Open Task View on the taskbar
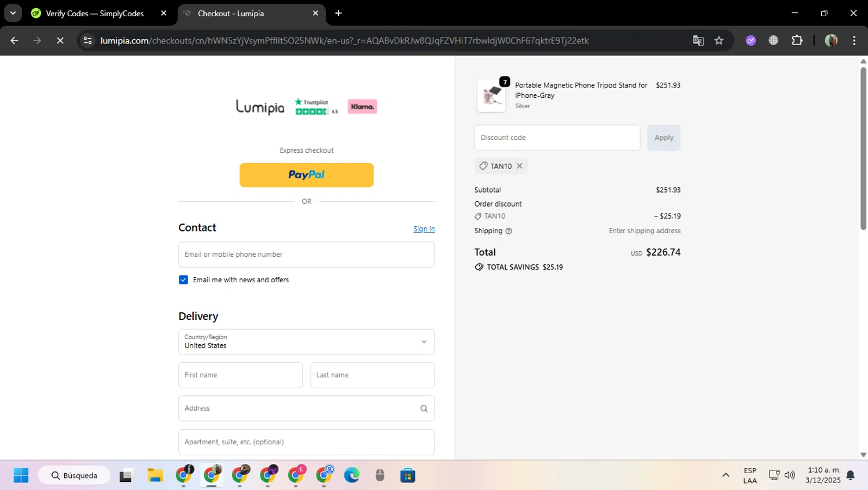The height and width of the screenshot is (490, 868). coord(126,476)
